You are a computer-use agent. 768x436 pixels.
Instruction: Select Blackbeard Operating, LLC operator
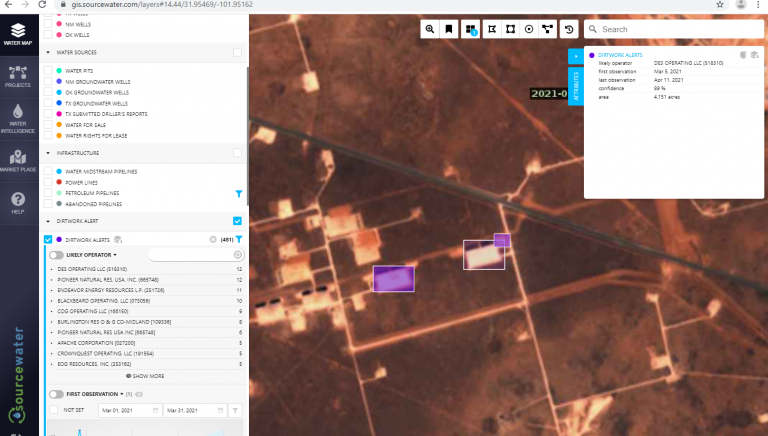pos(103,301)
